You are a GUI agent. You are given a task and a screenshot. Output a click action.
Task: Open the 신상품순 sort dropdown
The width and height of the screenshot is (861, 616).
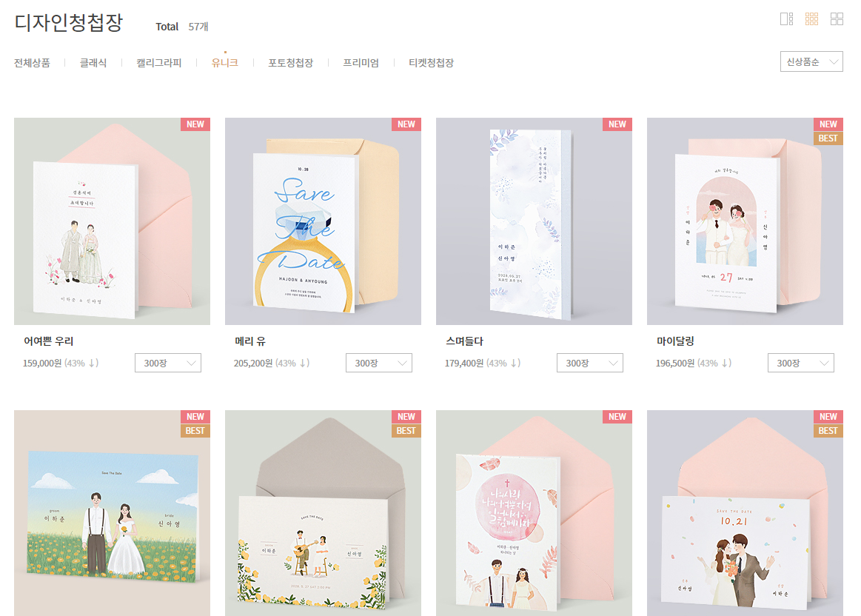pos(811,61)
